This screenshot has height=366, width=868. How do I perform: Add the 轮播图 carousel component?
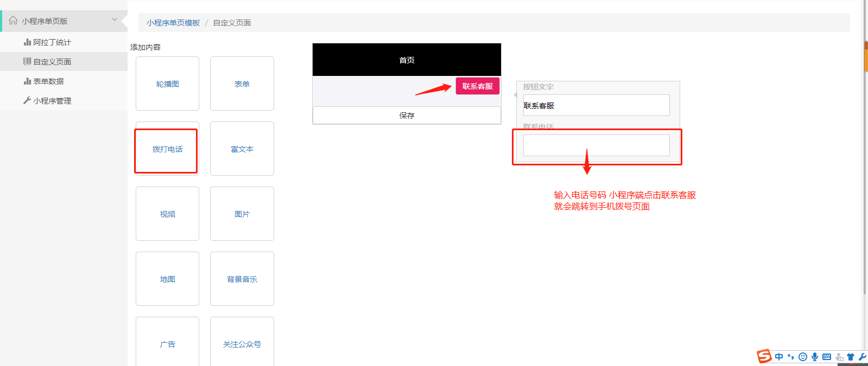tap(167, 84)
